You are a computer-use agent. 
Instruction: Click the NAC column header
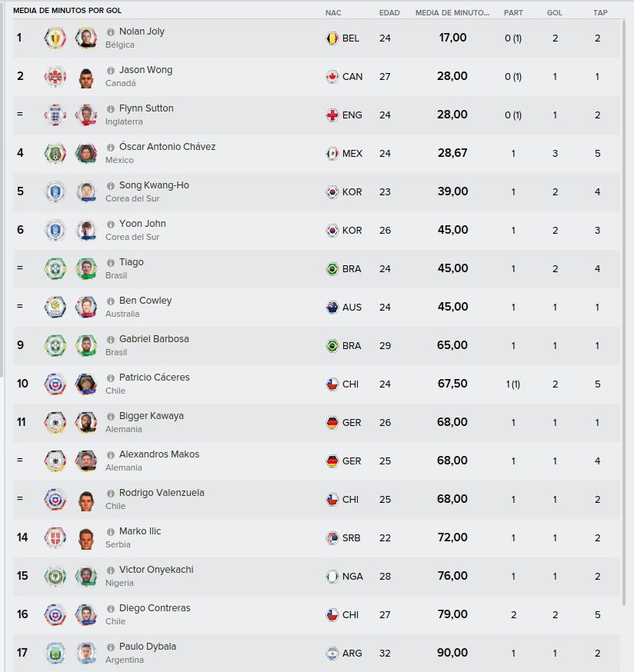(333, 13)
